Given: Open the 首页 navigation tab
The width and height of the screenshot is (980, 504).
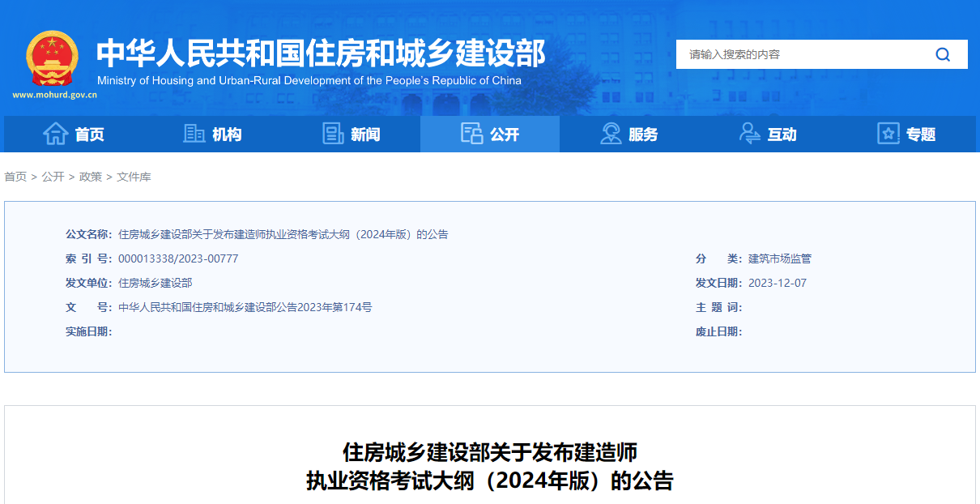Looking at the screenshot, I should [x=74, y=134].
